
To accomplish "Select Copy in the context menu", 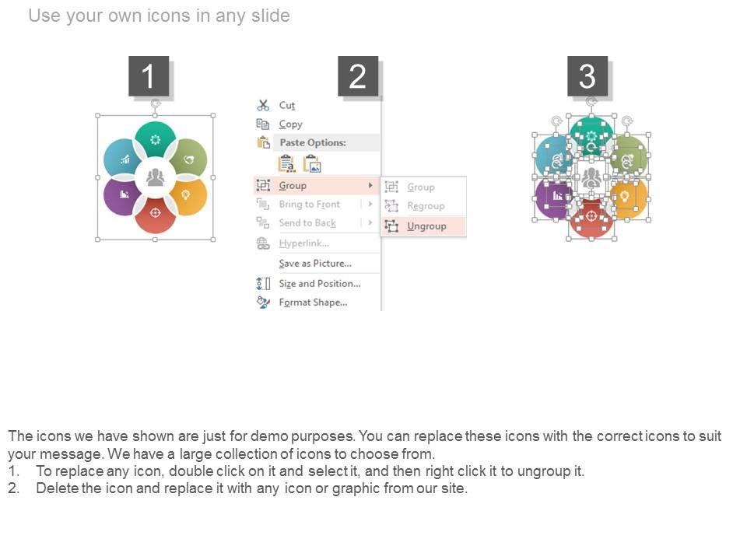I will [x=290, y=124].
